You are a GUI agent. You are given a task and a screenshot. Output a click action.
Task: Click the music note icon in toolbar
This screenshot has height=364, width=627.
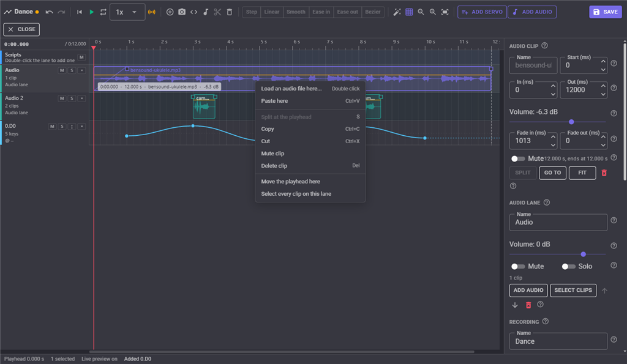pos(206,12)
